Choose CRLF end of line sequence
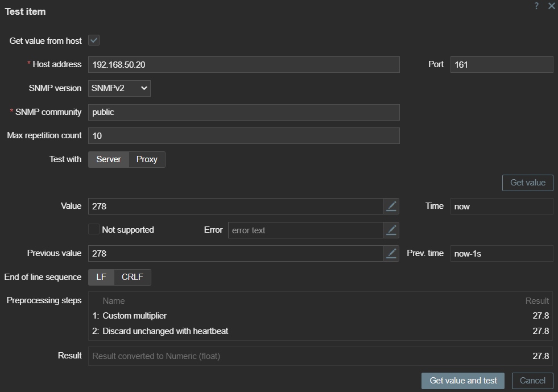The width and height of the screenshot is (558, 392). tap(133, 278)
